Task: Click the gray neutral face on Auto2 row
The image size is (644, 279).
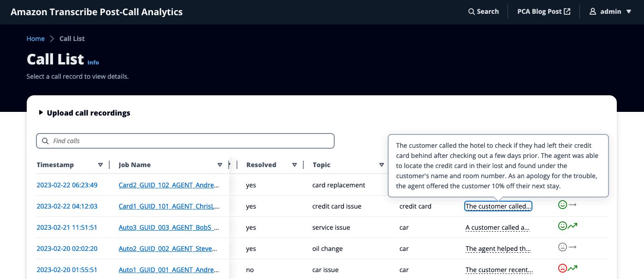Action: coord(562,247)
